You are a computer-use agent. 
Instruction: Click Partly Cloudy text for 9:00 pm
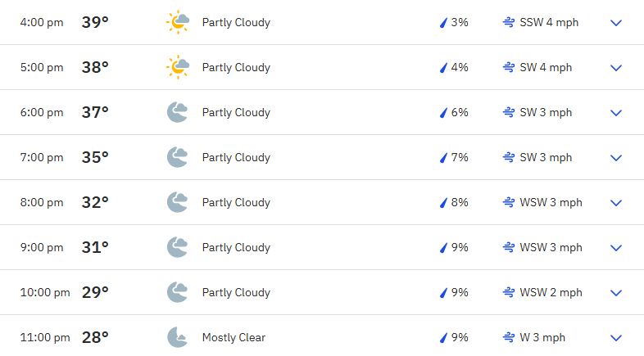click(x=236, y=248)
